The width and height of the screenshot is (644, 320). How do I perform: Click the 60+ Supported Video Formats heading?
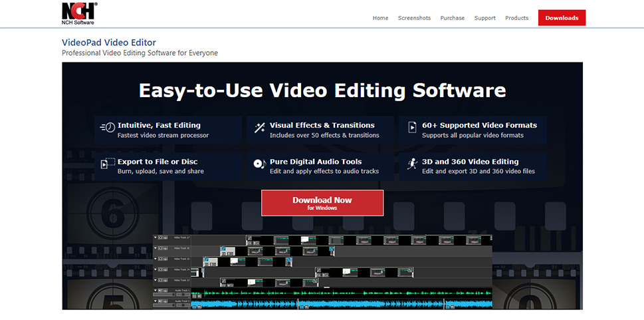pyautogui.click(x=479, y=125)
